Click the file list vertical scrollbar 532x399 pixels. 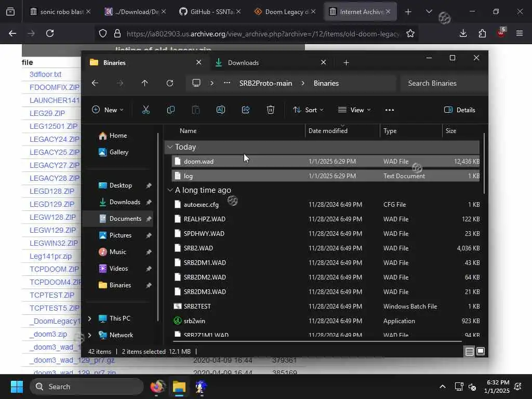pos(484,163)
